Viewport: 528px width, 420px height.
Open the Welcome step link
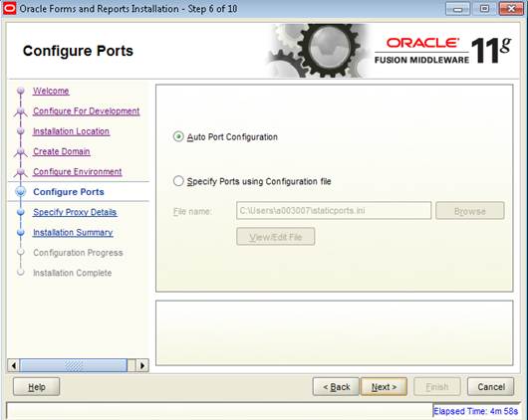(51, 91)
